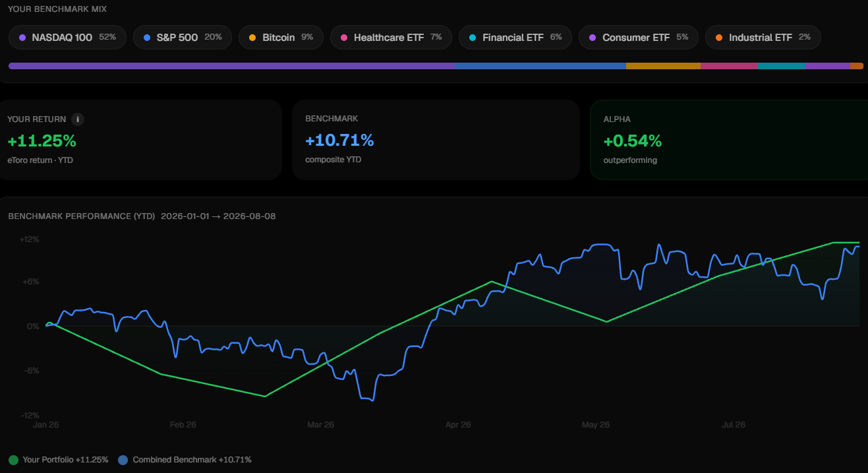Click the orange Industrial ETF dot icon
This screenshot has width=868, height=473.
click(x=719, y=38)
